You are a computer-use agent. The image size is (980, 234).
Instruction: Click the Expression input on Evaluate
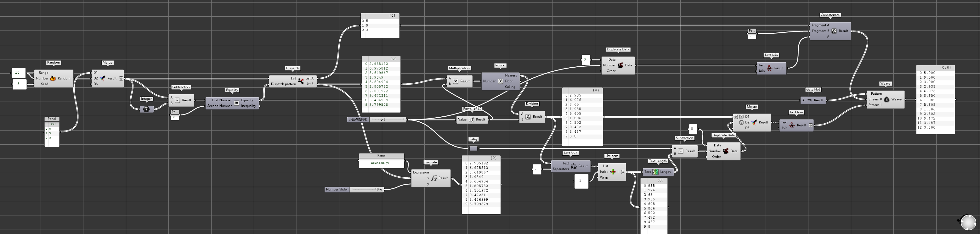tap(421, 172)
